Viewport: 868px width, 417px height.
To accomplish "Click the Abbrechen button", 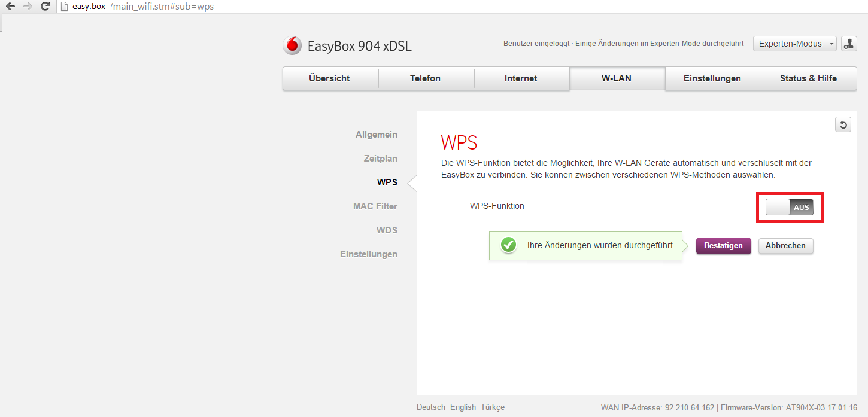I will pyautogui.click(x=785, y=245).
